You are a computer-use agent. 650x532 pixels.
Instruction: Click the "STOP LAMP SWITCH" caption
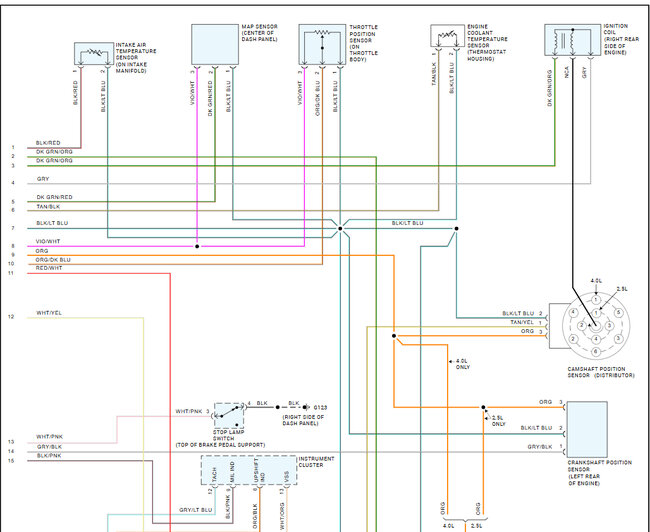tap(228, 435)
